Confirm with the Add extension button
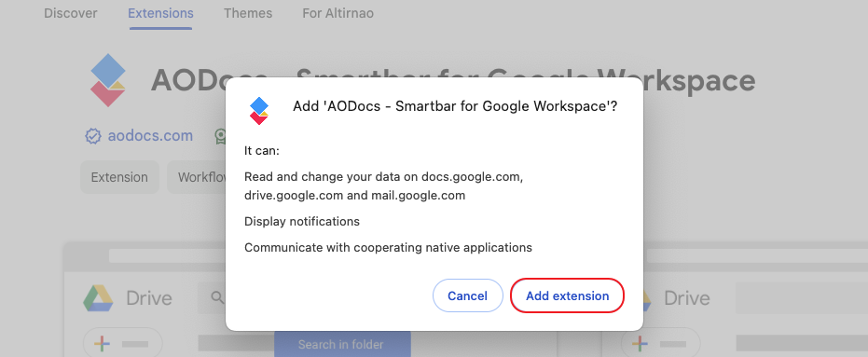868x357 pixels. [x=567, y=296]
